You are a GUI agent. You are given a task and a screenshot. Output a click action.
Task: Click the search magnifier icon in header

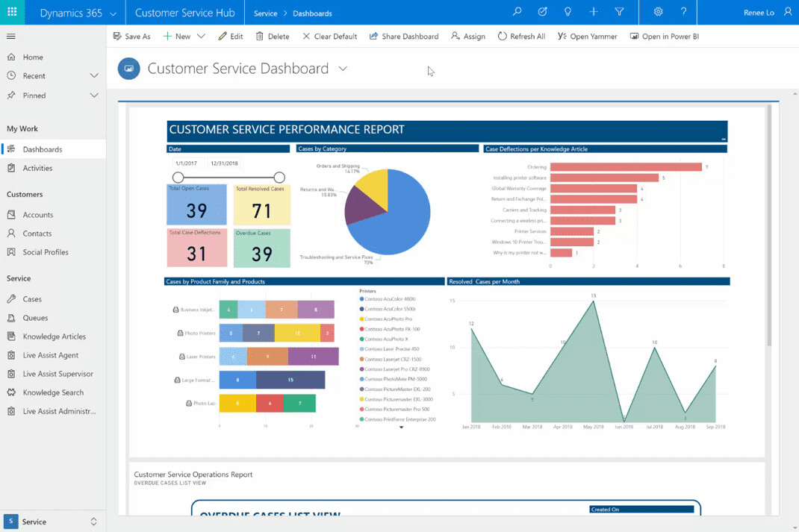(x=517, y=12)
